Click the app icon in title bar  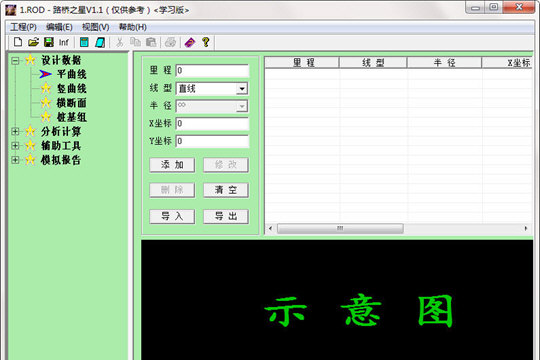point(10,10)
